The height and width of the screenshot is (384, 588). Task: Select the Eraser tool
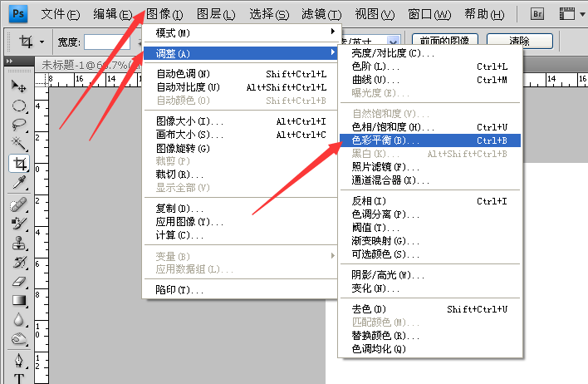(x=19, y=282)
